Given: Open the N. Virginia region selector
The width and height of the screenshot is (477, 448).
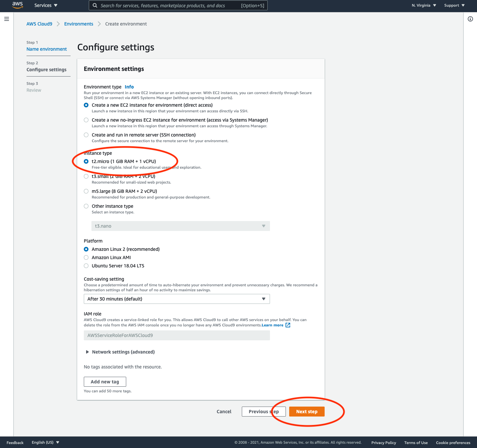Looking at the screenshot, I should (x=424, y=5).
